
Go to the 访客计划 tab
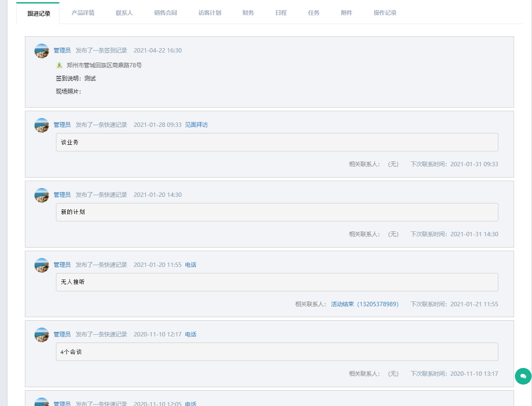point(210,13)
